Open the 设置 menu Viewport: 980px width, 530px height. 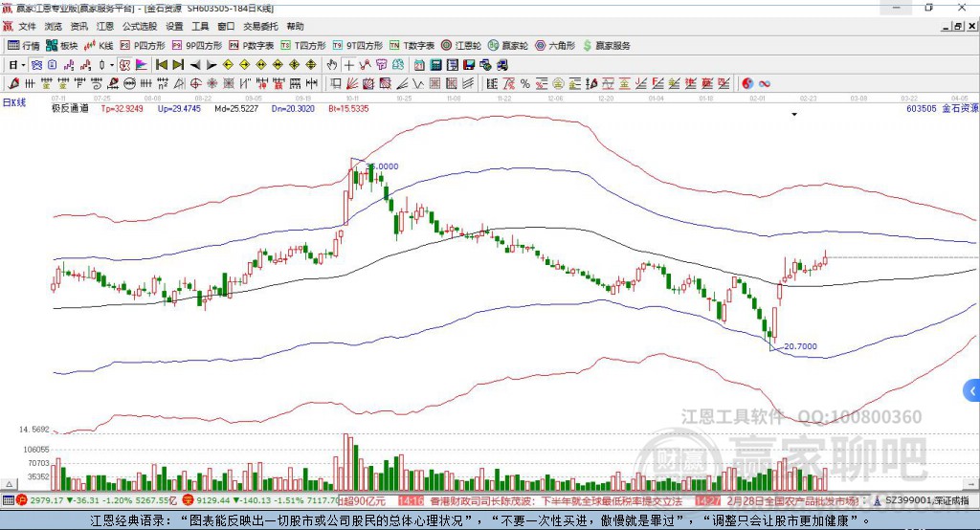174,26
